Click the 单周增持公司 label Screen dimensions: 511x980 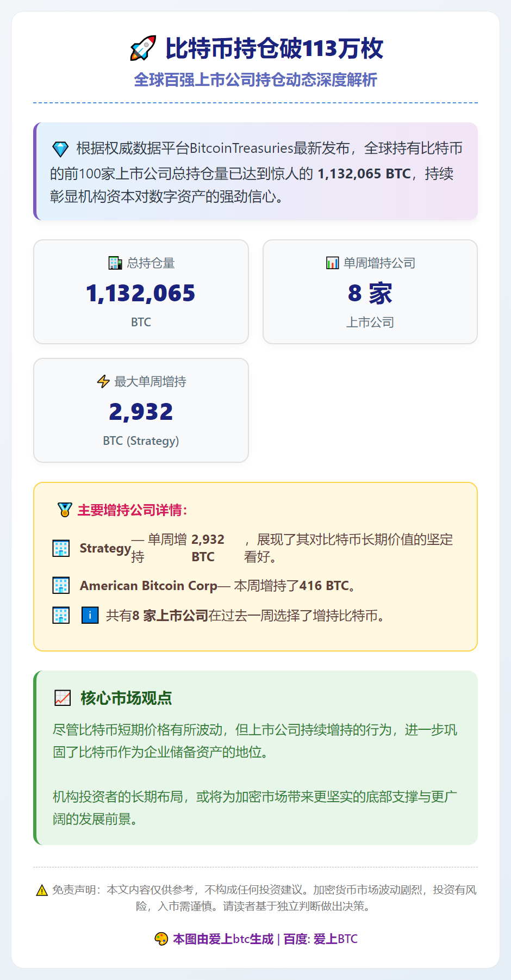[x=379, y=263]
